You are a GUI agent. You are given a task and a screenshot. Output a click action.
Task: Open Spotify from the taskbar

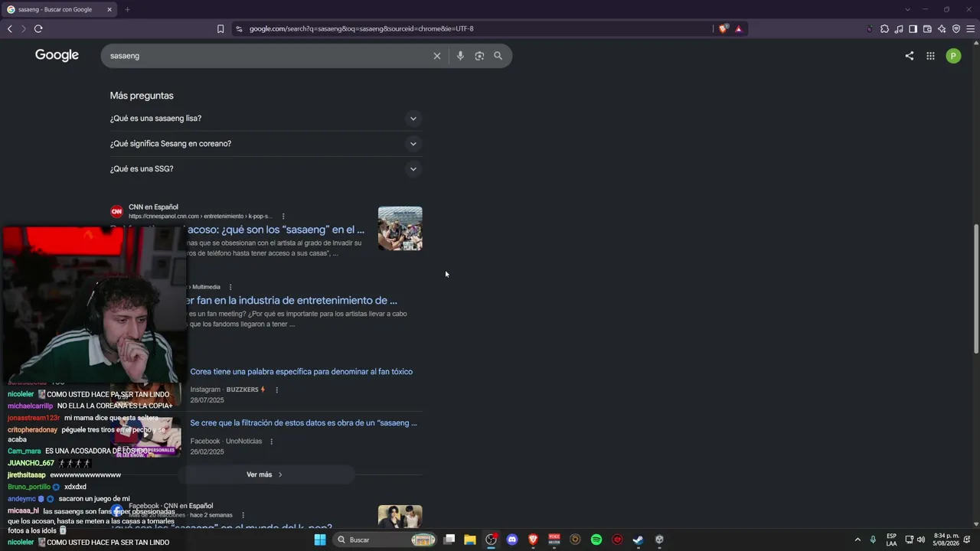[596, 540]
